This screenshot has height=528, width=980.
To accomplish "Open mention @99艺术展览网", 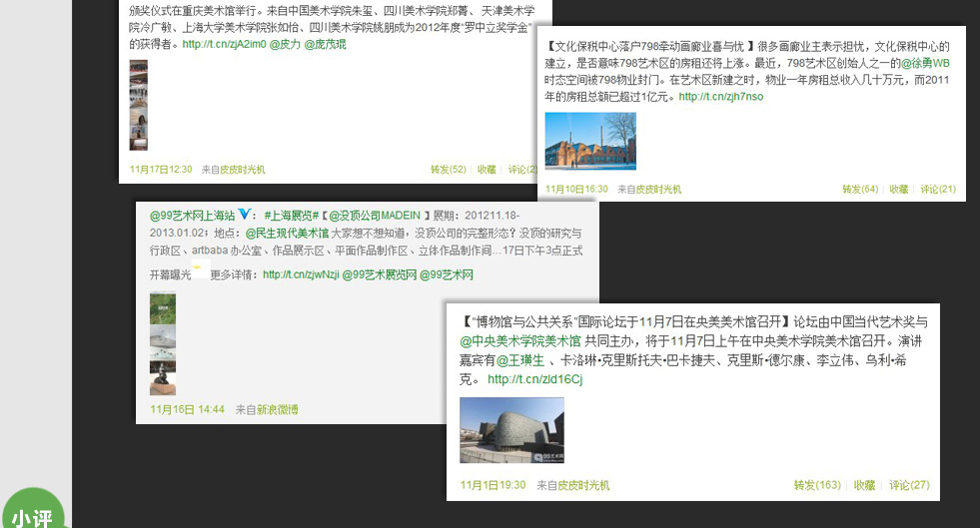I will [380, 274].
